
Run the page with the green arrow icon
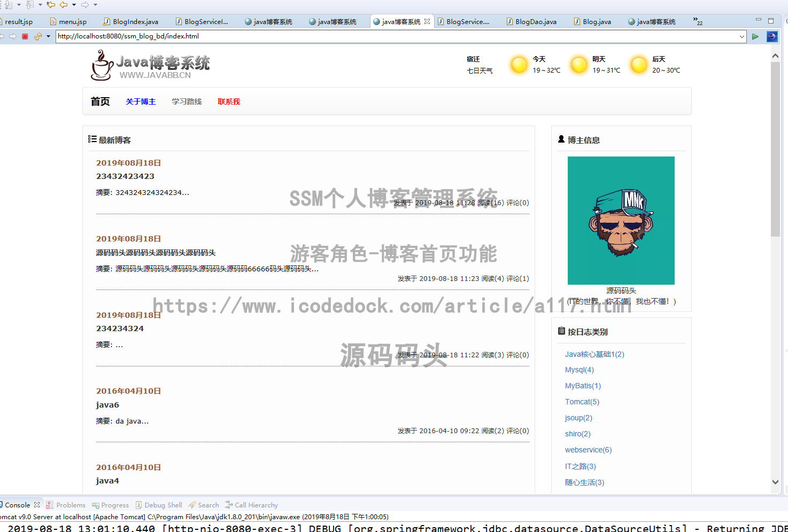755,36
